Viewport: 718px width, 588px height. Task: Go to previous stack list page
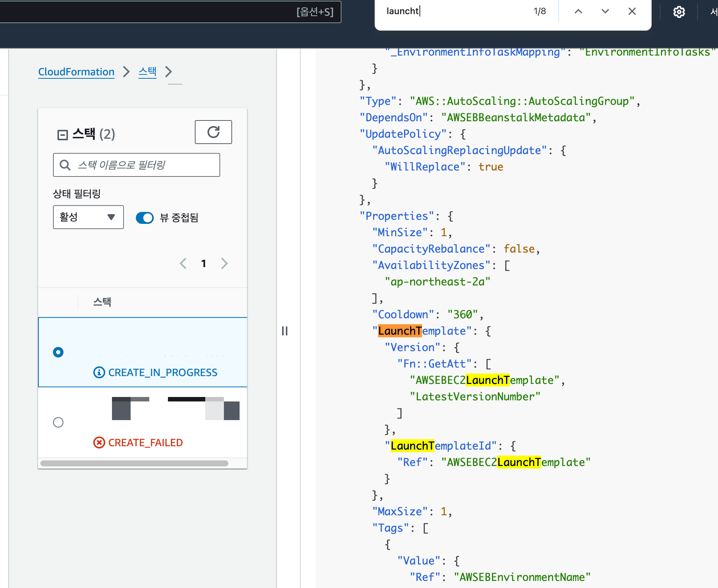coord(183,263)
